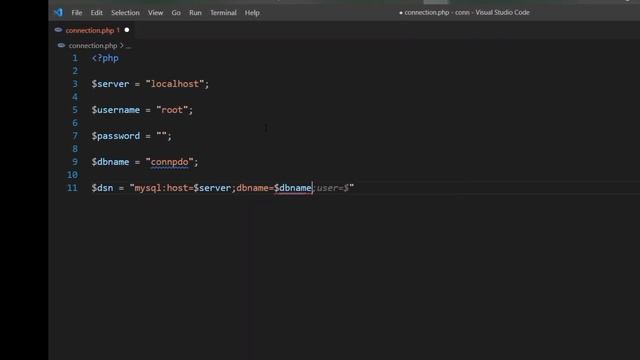This screenshot has width=640, height=360.
Task: Select the connection.php editor tab
Action: pos(92,30)
